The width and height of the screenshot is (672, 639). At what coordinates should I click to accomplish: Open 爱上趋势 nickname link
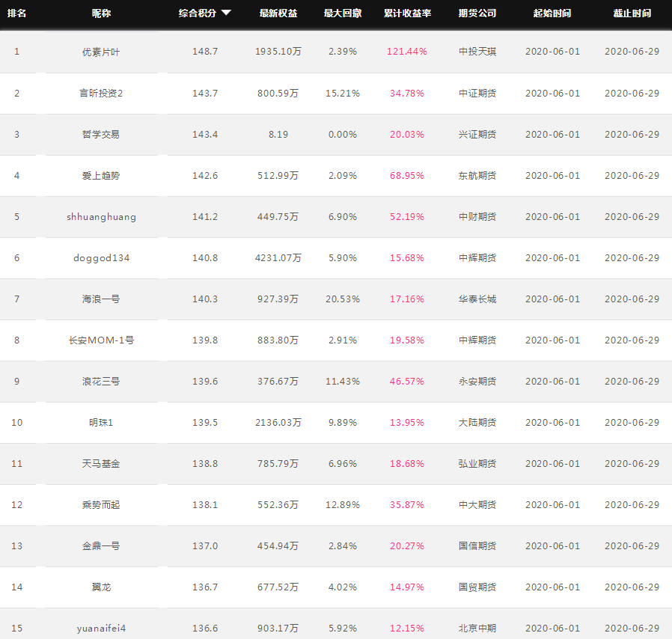coord(101,175)
